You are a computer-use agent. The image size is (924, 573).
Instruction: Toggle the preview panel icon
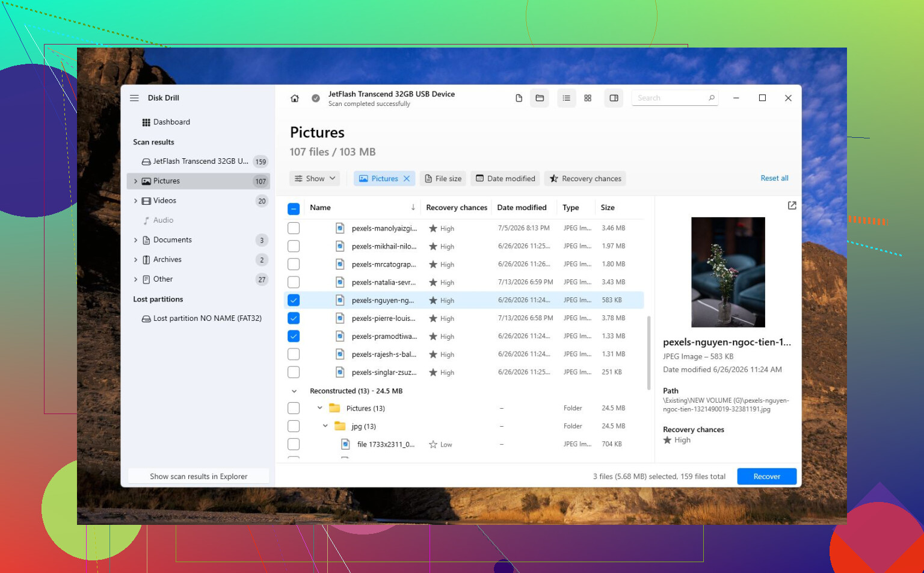click(614, 98)
